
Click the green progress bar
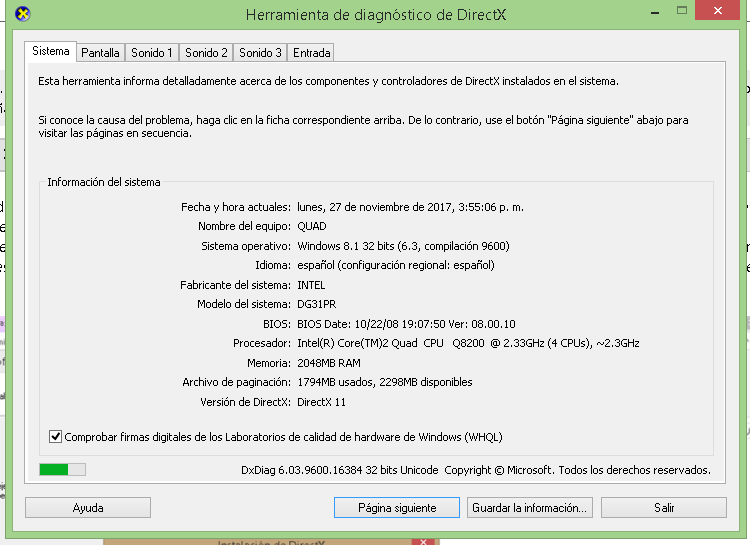point(63,469)
